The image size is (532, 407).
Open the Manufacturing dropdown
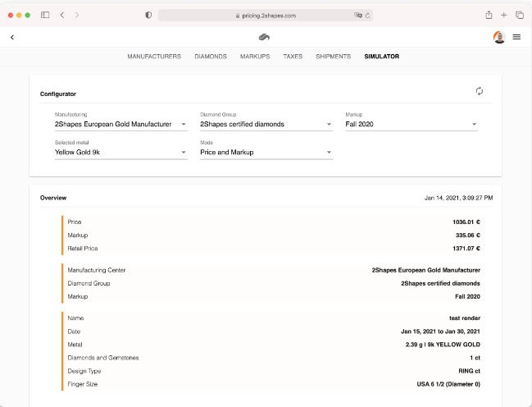tap(120, 125)
